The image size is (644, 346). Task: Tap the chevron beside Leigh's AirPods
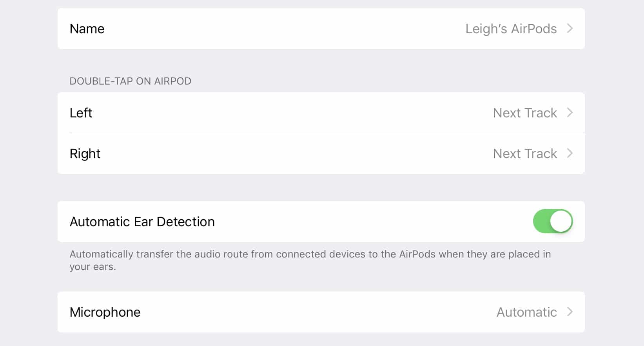click(x=570, y=29)
